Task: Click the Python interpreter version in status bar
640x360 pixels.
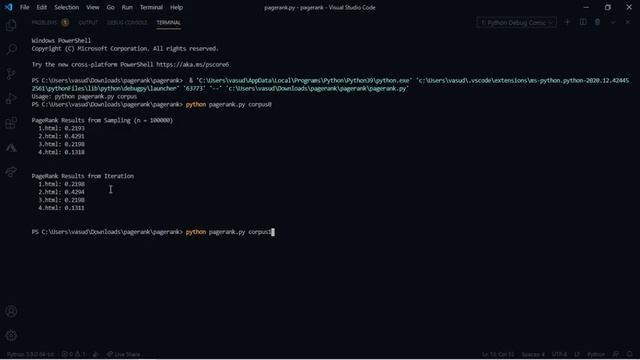Action: [31, 354]
